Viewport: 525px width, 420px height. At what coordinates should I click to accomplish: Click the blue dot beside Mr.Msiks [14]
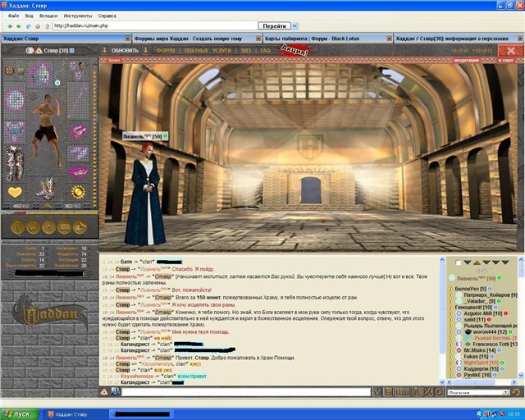[x=499, y=350]
